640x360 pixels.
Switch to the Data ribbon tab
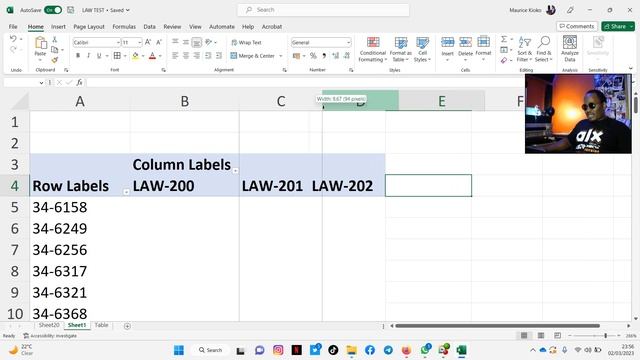click(x=149, y=27)
